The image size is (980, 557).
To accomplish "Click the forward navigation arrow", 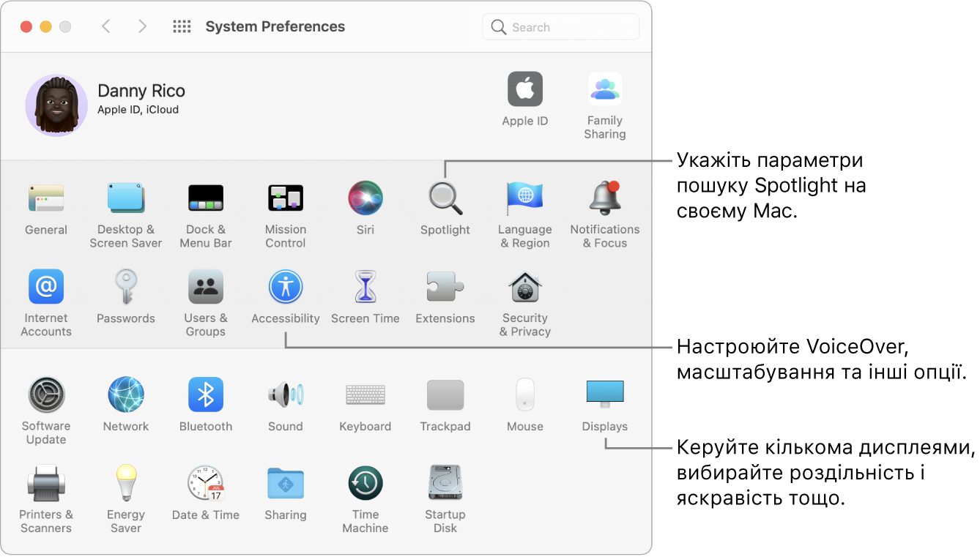I will tap(142, 27).
